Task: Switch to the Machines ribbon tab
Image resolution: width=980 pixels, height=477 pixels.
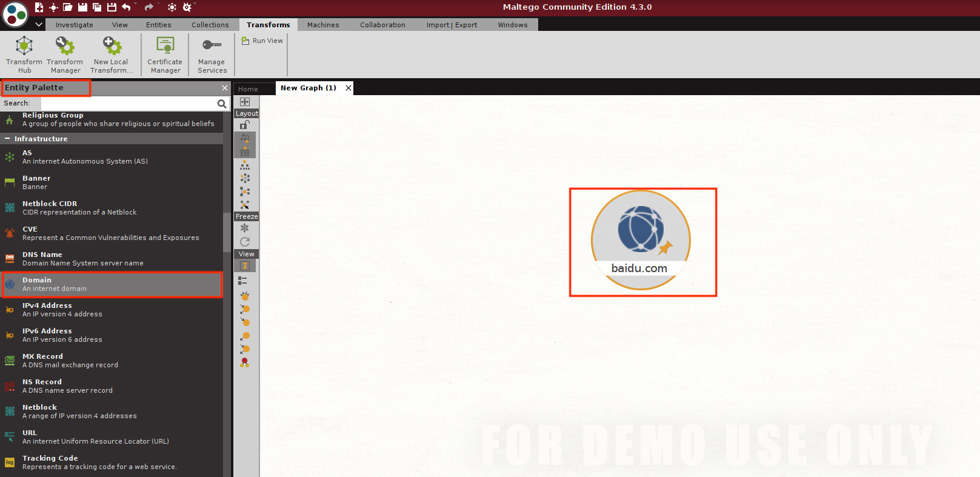Action: [323, 25]
